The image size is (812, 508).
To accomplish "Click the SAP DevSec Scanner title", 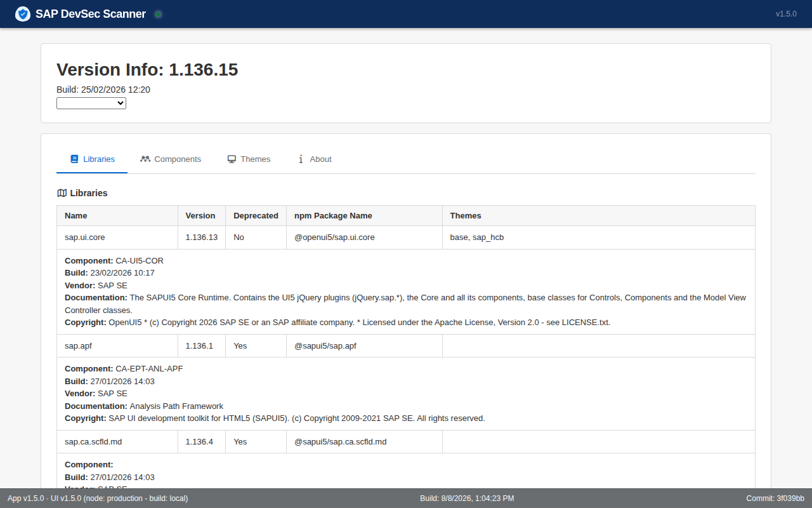I will pos(91,14).
